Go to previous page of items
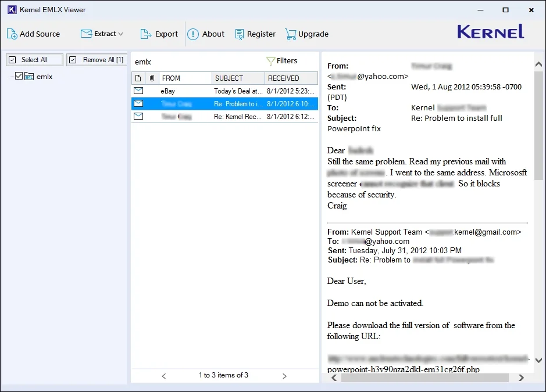This screenshot has height=392, width=546. click(164, 376)
